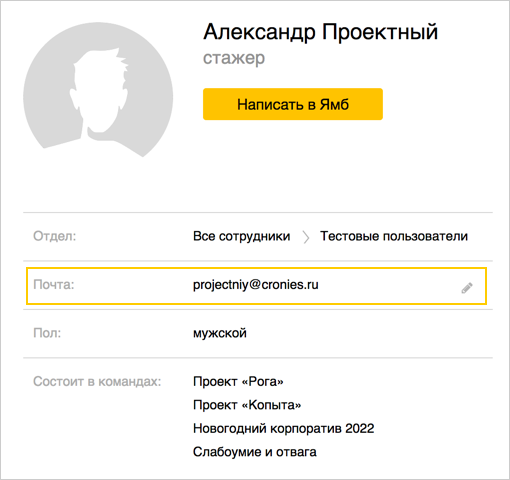Click the Пол field label
Screen dimensions: 510x480
click(x=47, y=333)
